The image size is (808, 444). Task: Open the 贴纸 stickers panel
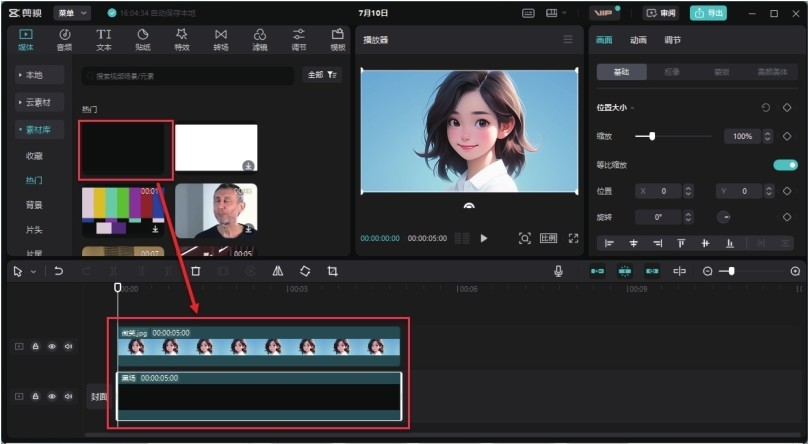[143, 40]
